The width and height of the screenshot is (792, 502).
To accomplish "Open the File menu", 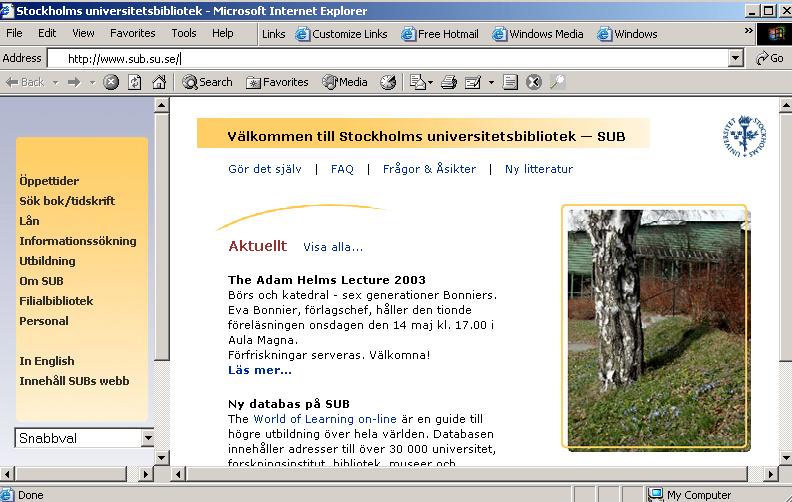I will click(x=14, y=33).
